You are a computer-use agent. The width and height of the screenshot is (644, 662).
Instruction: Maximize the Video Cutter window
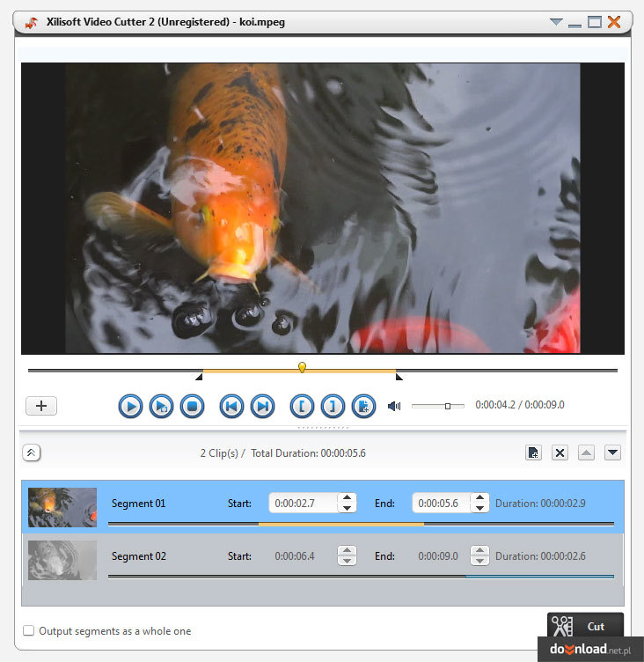(595, 22)
